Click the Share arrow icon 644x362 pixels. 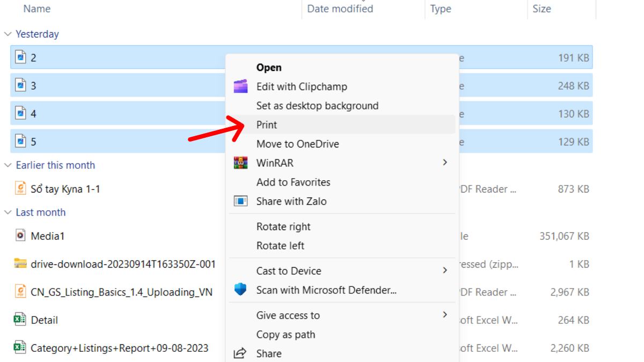point(241,353)
